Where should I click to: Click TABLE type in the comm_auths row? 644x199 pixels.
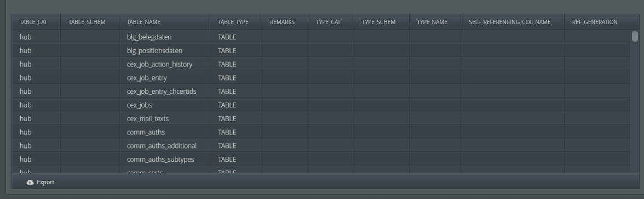pyautogui.click(x=227, y=132)
